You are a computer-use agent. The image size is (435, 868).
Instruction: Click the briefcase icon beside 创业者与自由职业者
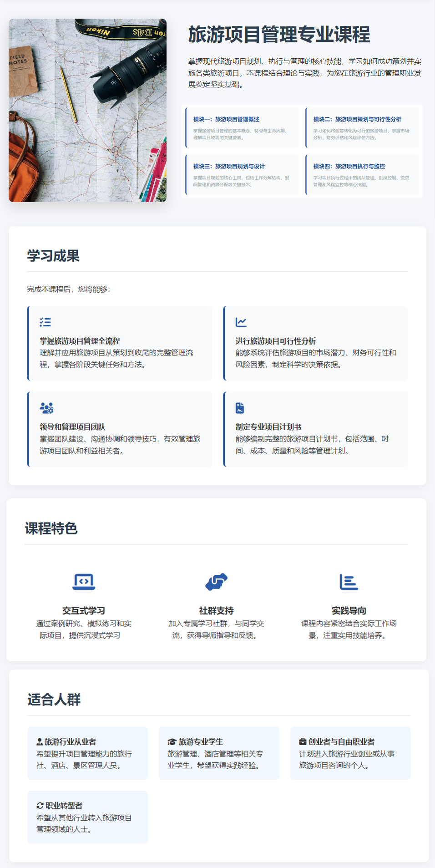tap(303, 741)
